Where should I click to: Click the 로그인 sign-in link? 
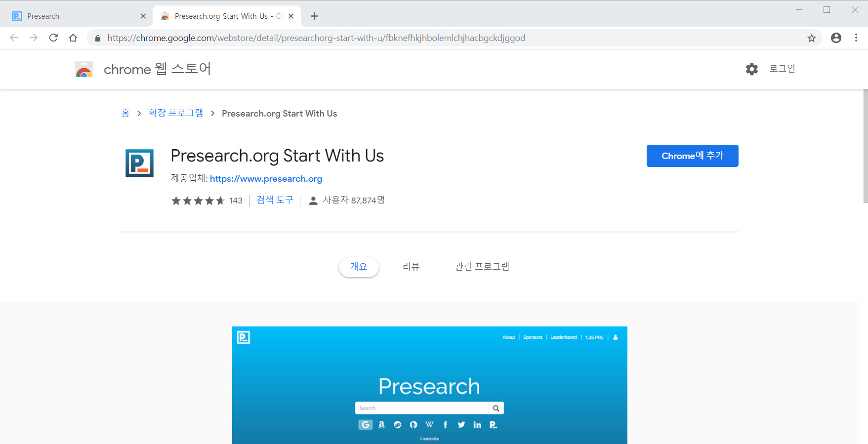point(782,69)
